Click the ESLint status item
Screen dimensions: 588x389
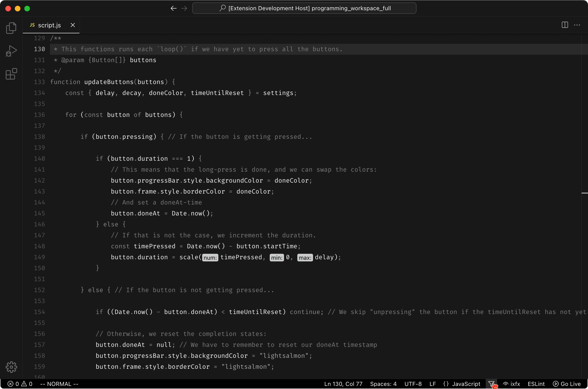pos(536,384)
